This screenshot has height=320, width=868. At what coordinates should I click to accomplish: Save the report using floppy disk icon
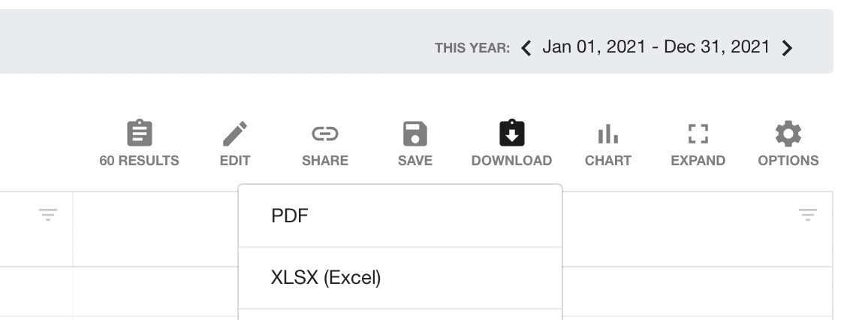click(x=415, y=134)
